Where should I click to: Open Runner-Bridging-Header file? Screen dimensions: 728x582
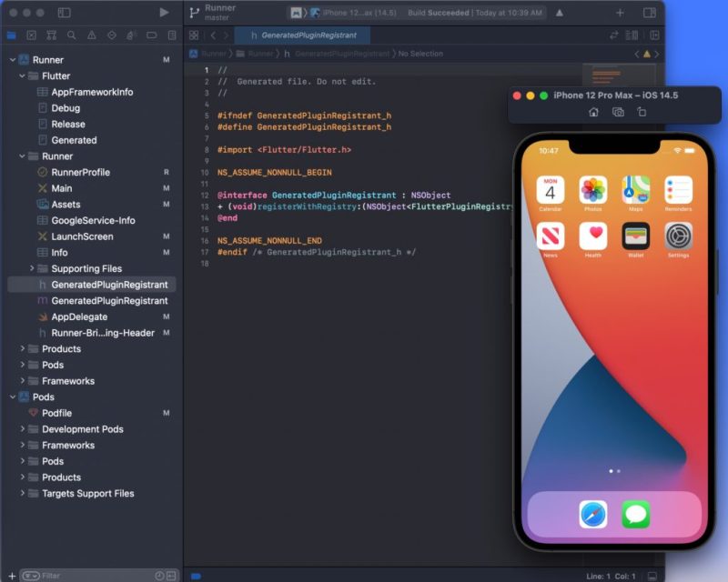pyautogui.click(x=103, y=333)
